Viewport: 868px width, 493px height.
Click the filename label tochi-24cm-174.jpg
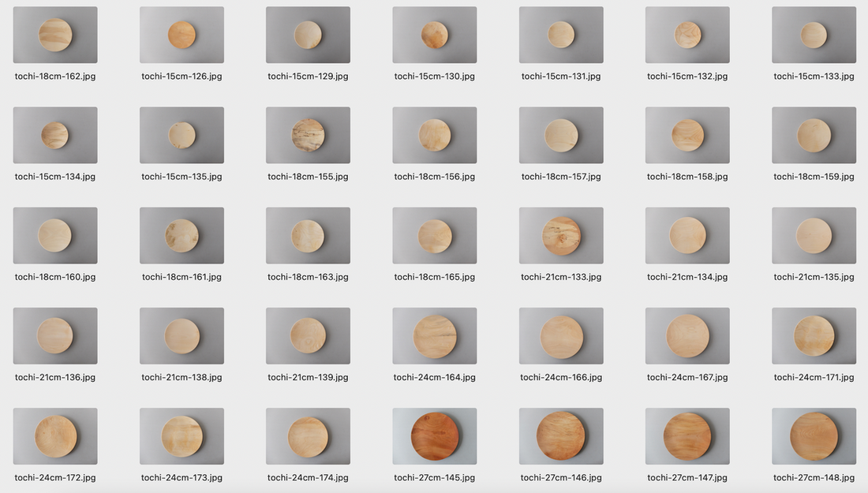[308, 477]
